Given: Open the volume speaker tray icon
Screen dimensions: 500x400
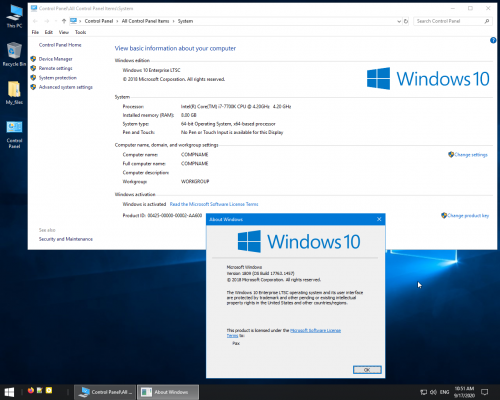Looking at the screenshot, I should click(433, 392).
